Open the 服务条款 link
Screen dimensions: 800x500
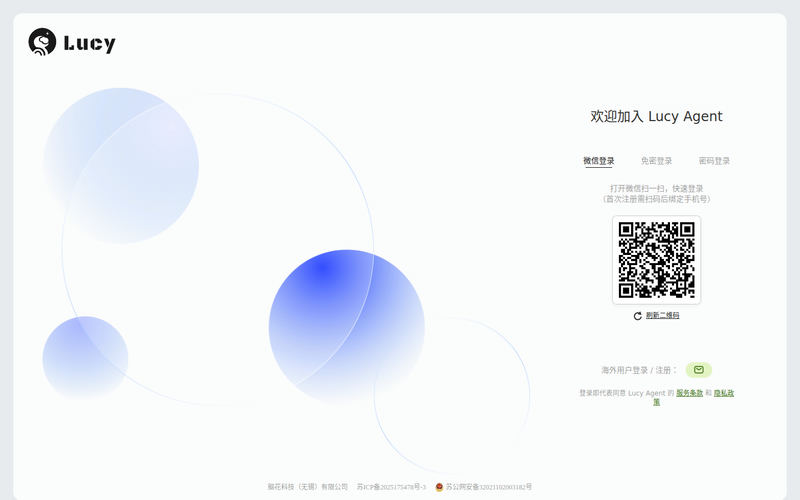coord(689,393)
